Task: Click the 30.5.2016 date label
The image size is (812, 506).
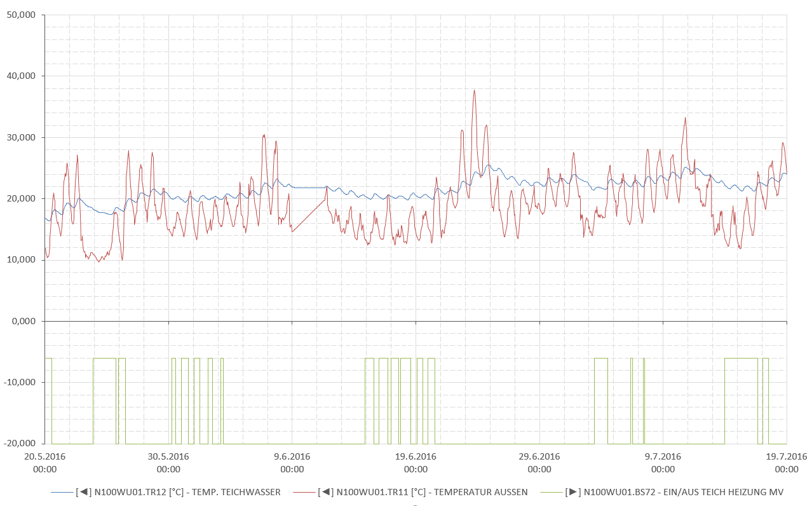Action: click(168, 456)
